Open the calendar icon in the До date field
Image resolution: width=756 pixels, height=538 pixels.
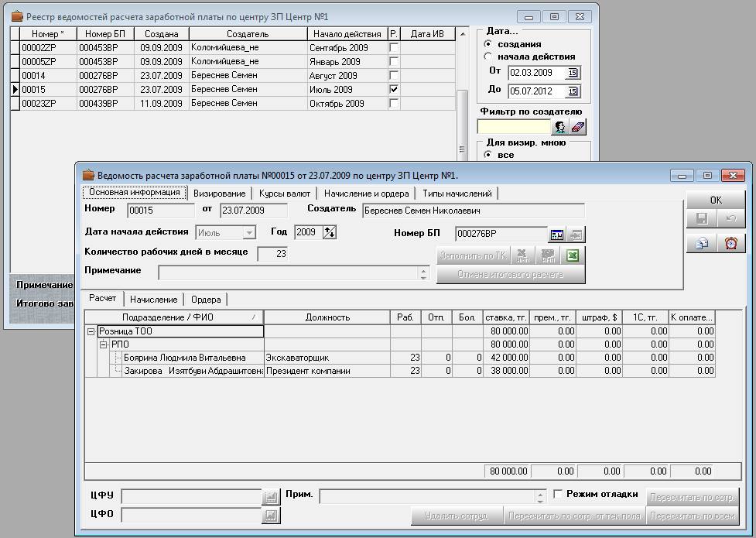[573, 91]
